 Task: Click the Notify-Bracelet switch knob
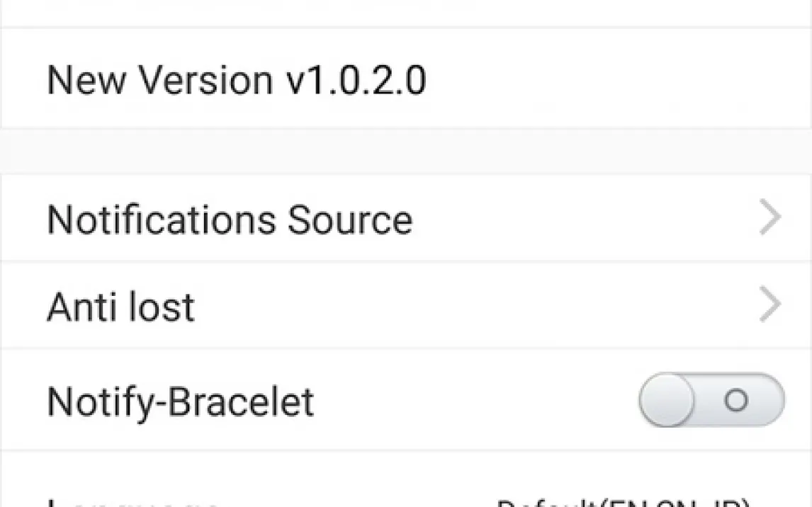coord(667,400)
